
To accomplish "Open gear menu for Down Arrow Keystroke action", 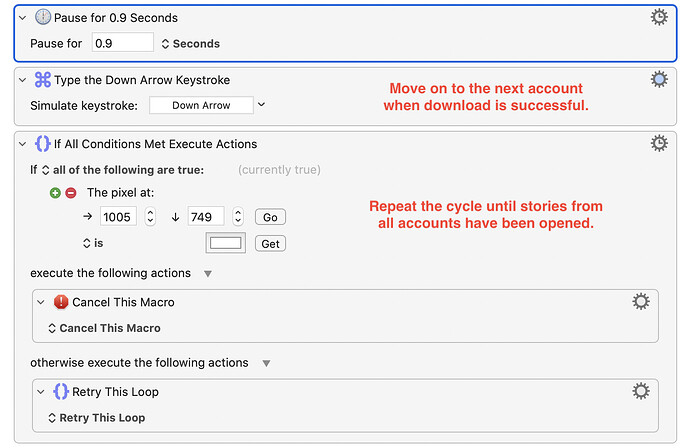I will [659, 80].
